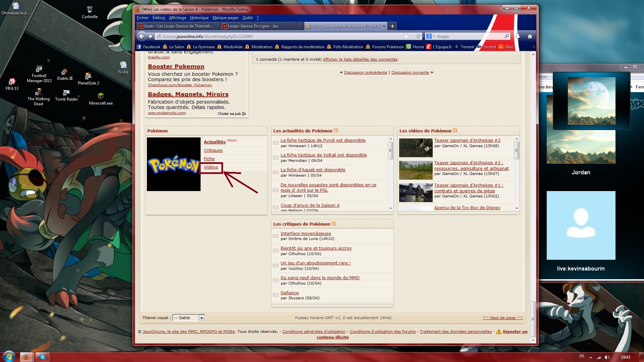
Task: Open the Windows Start button
Action: click(9, 356)
